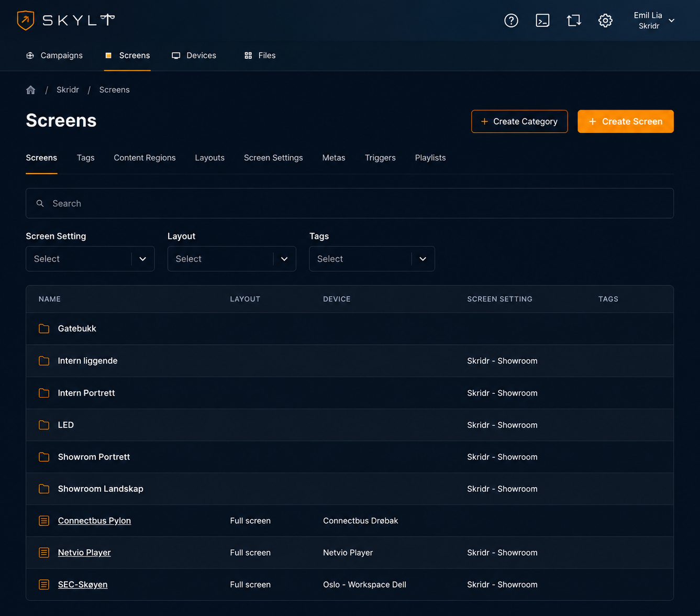Click the Skylt shield logo
Screen dimensions: 700x616
[25, 20]
